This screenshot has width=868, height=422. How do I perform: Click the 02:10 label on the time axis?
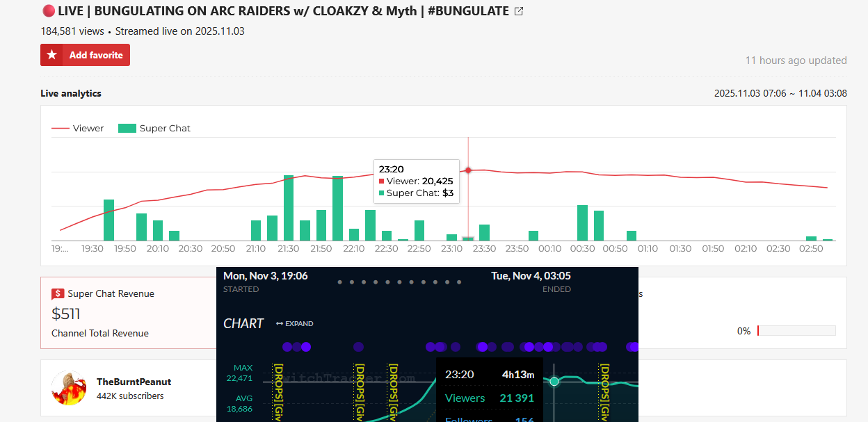(x=746, y=248)
